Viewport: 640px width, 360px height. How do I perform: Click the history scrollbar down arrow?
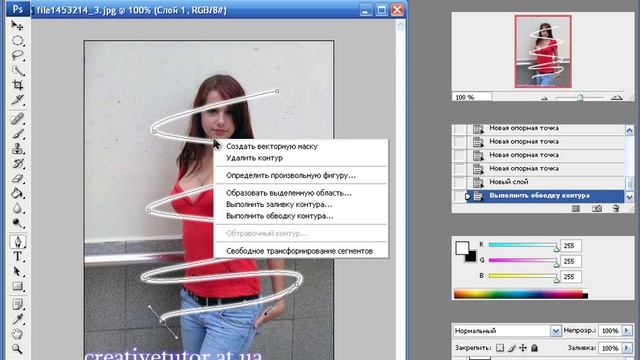[x=629, y=197]
